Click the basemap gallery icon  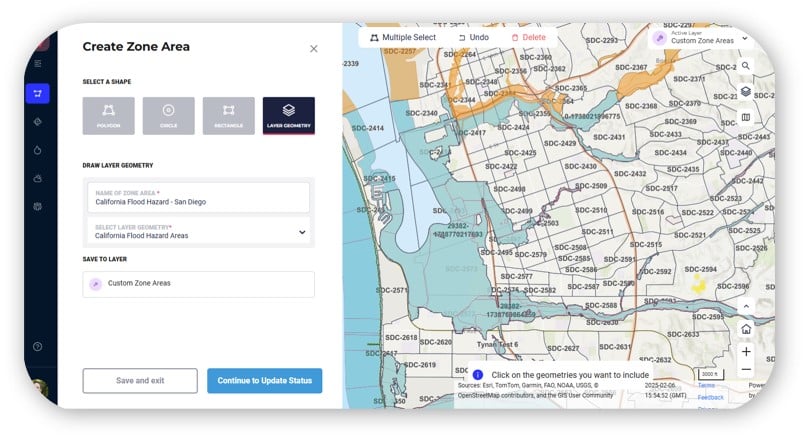[x=746, y=117]
